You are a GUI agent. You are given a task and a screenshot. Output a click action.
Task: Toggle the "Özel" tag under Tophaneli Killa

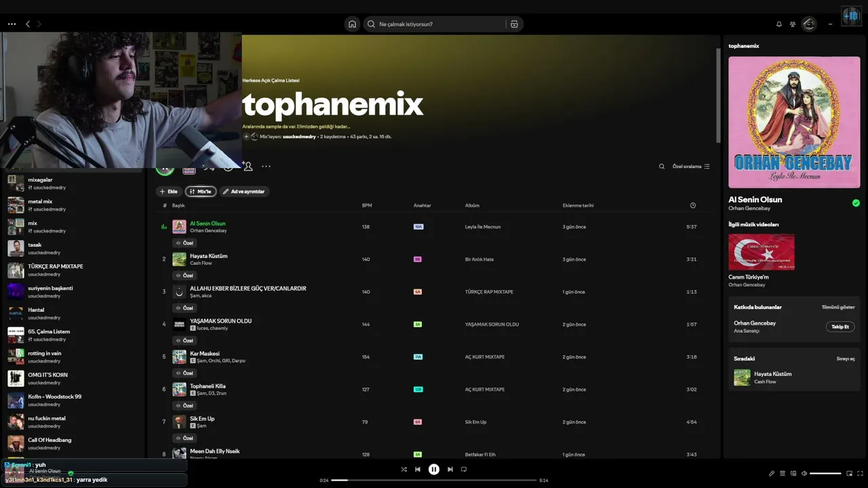click(184, 405)
